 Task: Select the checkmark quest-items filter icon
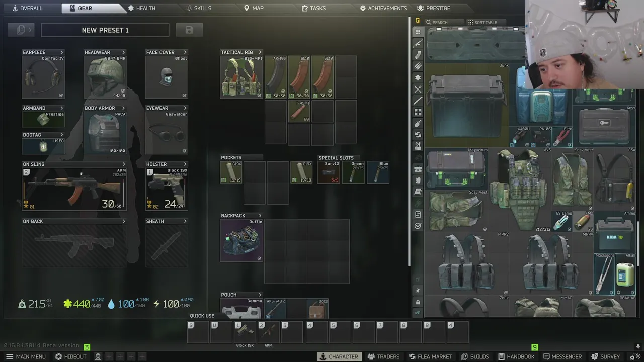418,226
